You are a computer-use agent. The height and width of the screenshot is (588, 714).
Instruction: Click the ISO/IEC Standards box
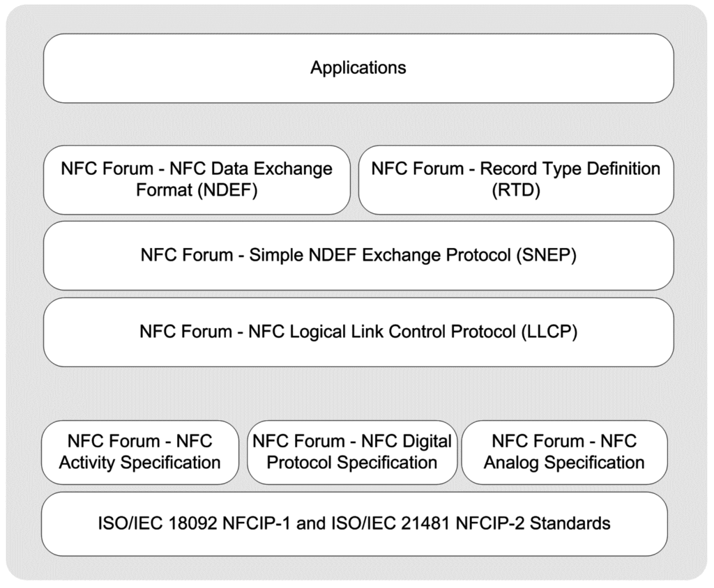tap(354, 523)
